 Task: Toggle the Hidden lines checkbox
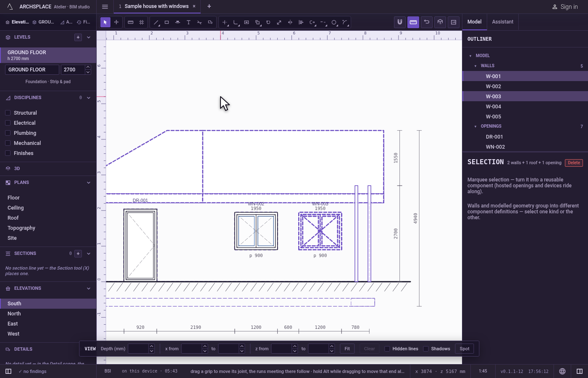pos(387,349)
